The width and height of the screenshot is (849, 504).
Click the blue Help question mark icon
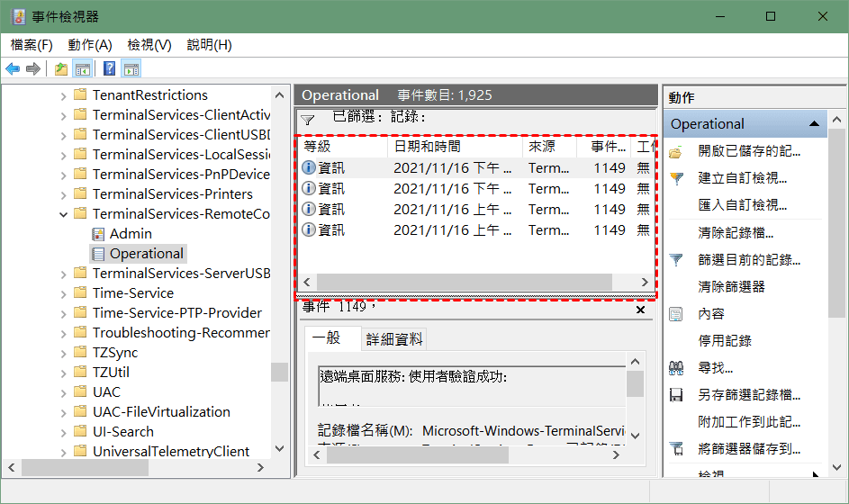(x=109, y=69)
